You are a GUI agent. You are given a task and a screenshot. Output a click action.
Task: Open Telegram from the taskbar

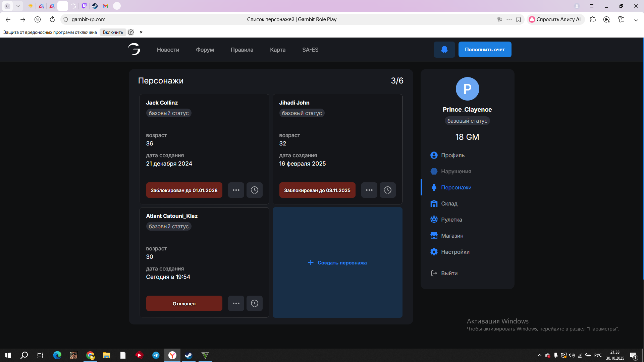pyautogui.click(x=156, y=355)
